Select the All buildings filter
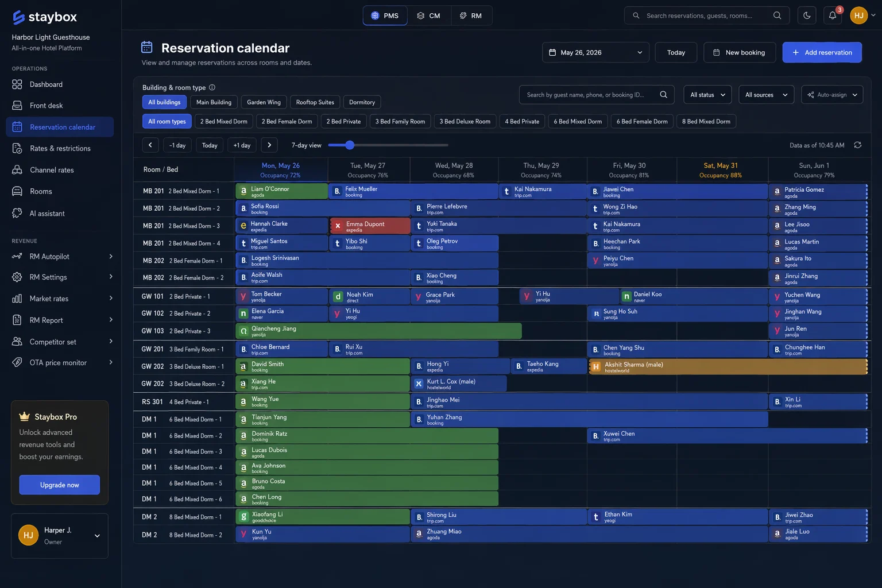The image size is (882, 588). 164,102
